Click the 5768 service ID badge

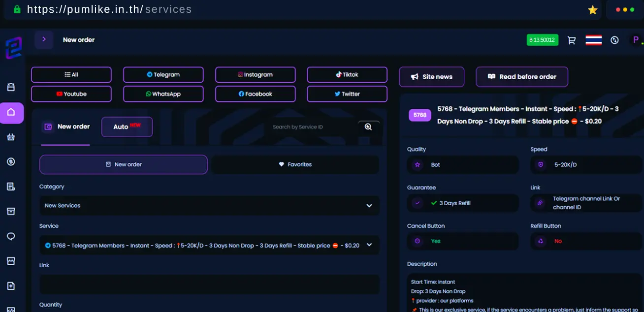tap(420, 115)
